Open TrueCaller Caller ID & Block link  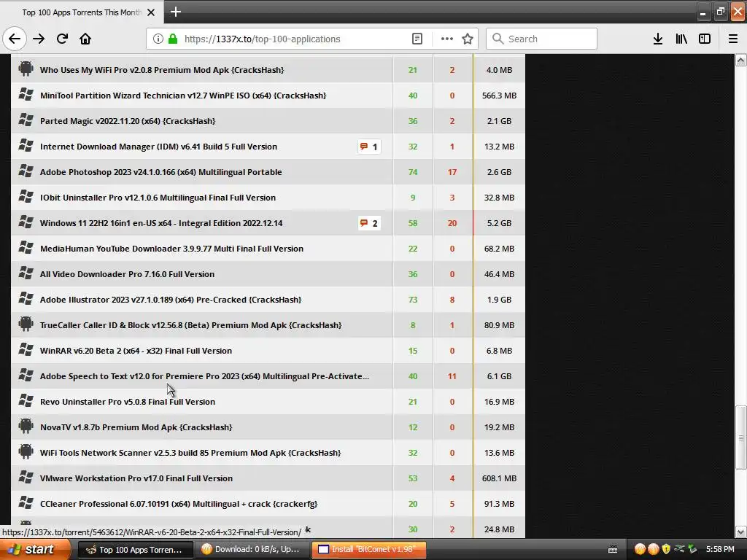(190, 325)
